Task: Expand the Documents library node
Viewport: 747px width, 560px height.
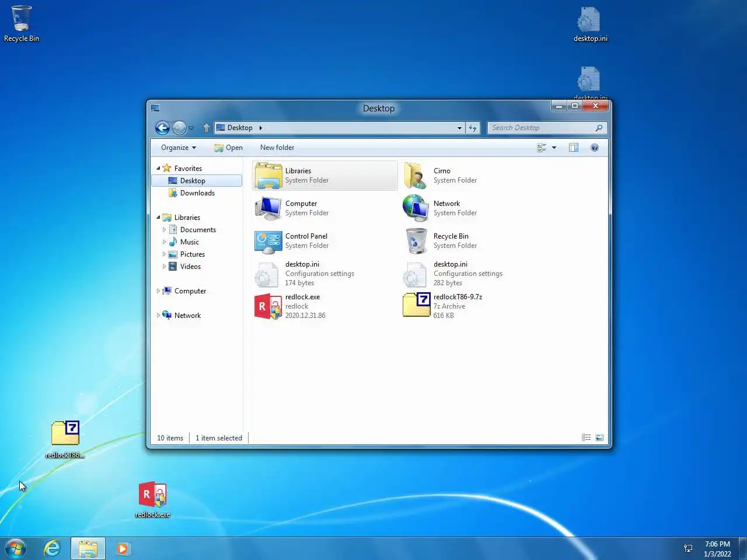Action: (x=164, y=230)
